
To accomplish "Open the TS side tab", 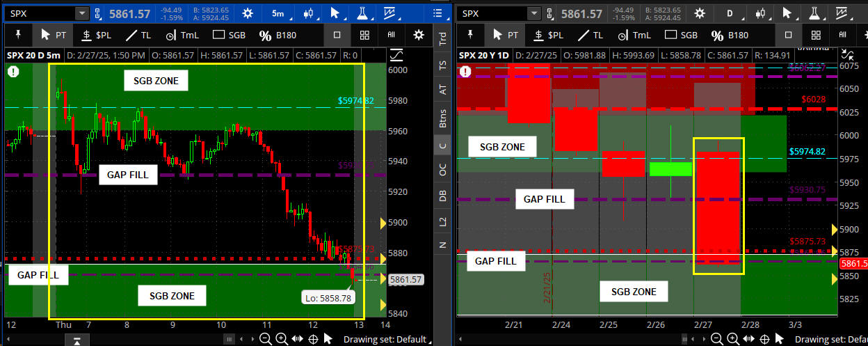I will [x=442, y=65].
